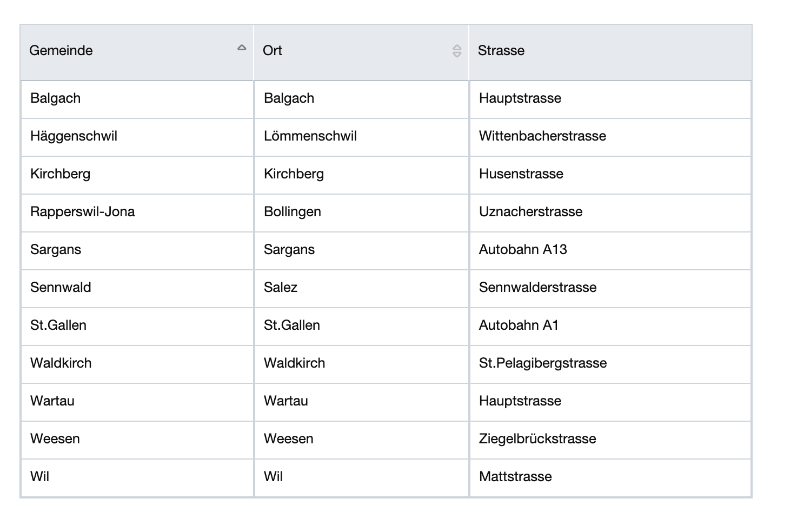Sort table by Gemeinde header

point(61,51)
